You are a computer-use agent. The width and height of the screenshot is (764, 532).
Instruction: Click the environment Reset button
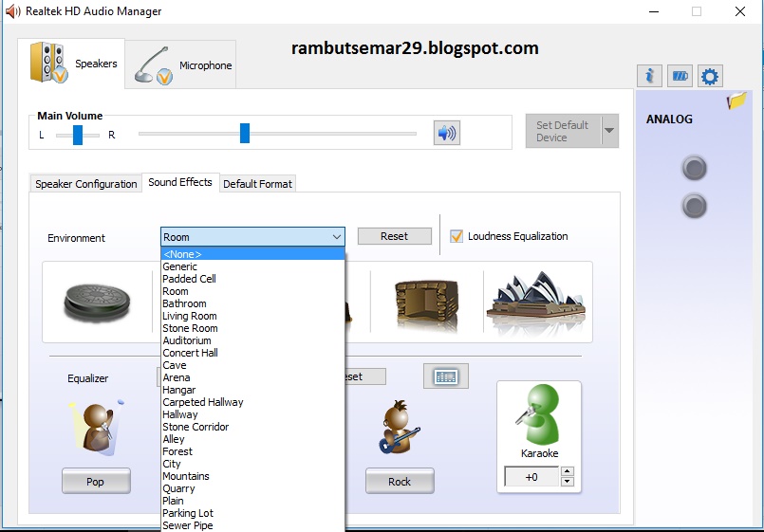click(x=394, y=236)
